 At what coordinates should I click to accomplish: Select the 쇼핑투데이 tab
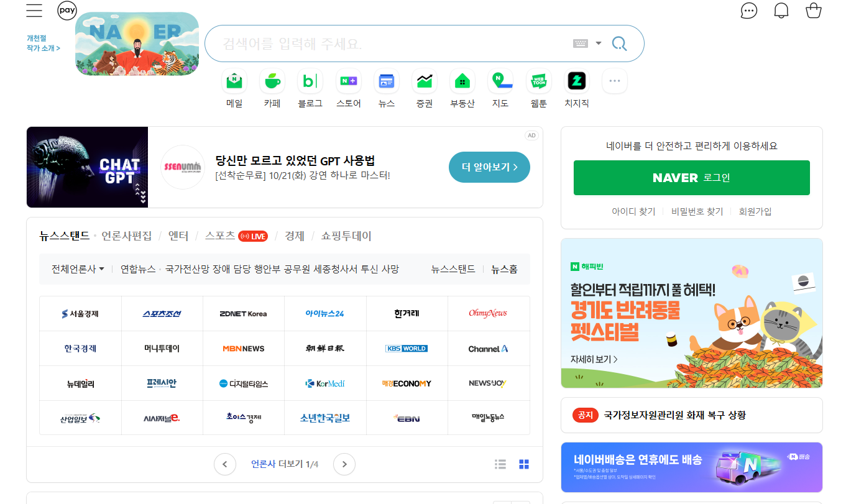click(x=346, y=236)
